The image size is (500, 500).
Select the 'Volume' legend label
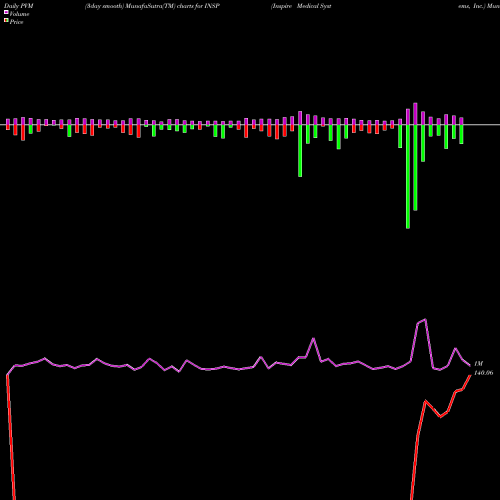point(19,14)
